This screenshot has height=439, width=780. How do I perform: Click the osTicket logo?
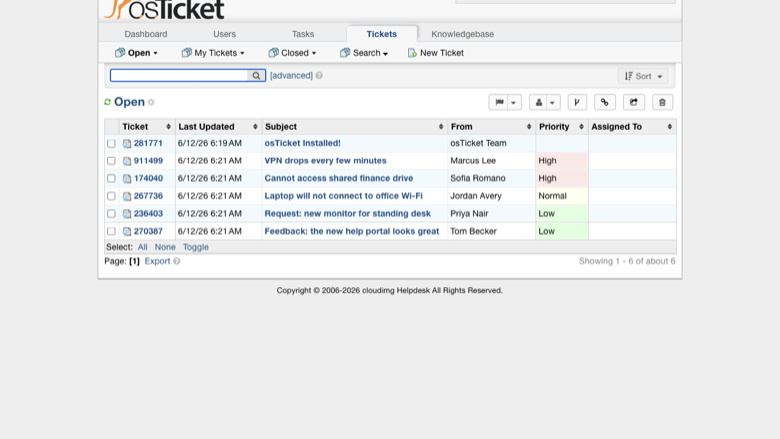click(x=164, y=9)
